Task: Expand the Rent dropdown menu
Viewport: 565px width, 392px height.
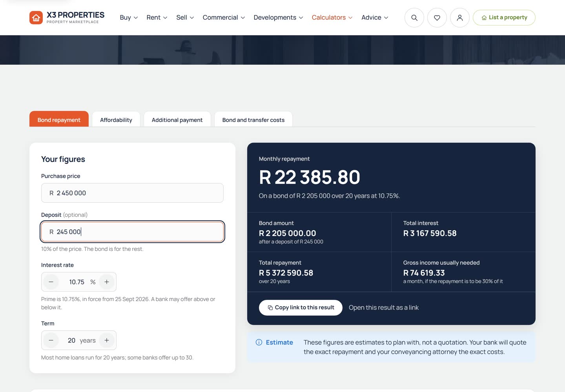Action: coord(157,18)
